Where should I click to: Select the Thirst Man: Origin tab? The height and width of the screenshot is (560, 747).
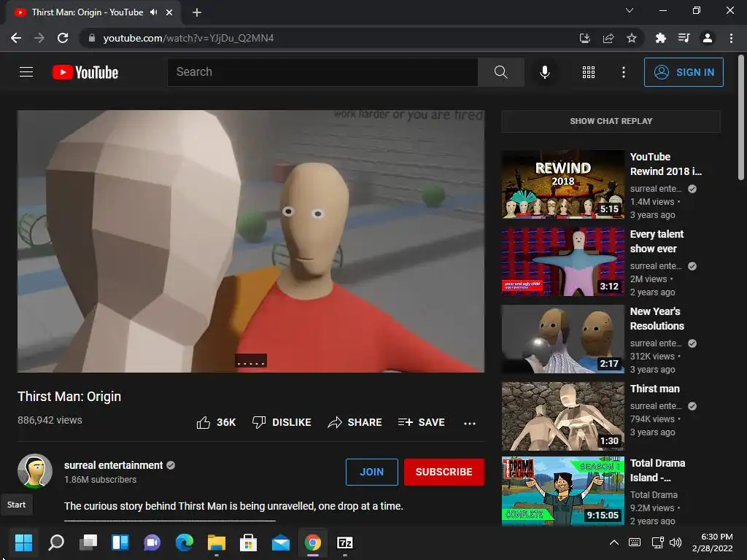tap(88, 12)
